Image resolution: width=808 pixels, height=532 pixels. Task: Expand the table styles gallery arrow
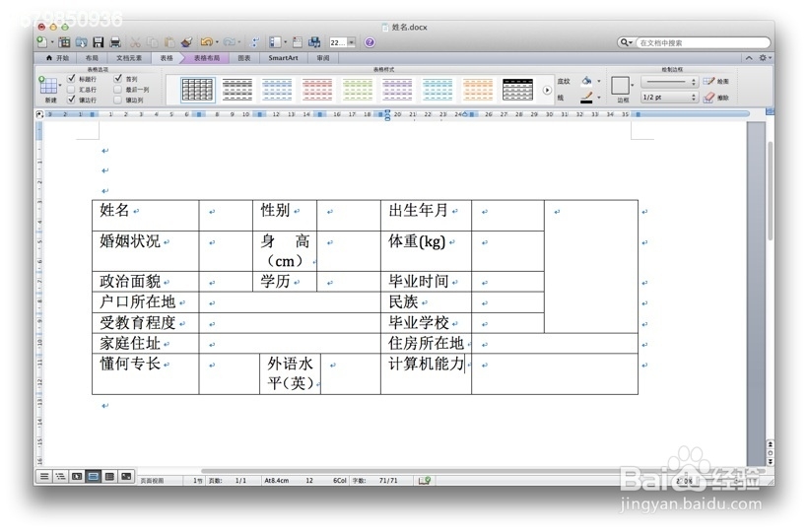click(547, 90)
